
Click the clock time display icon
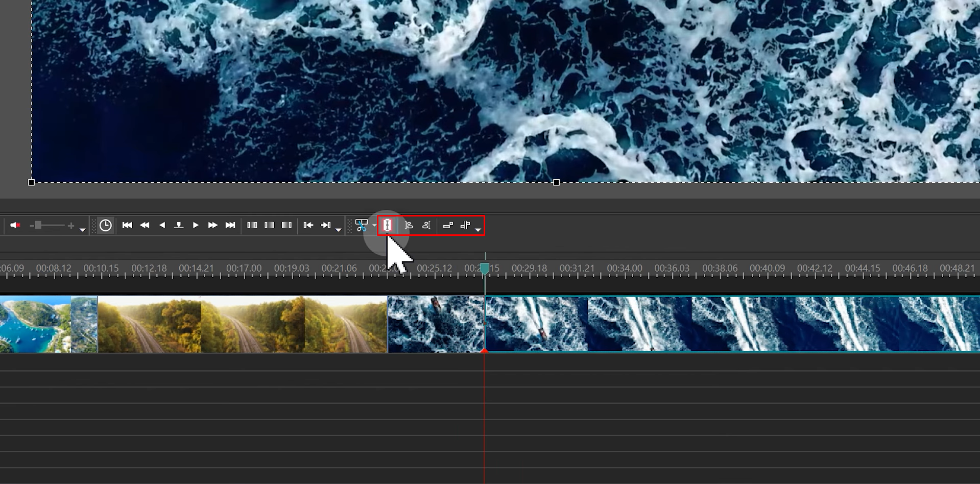(106, 225)
